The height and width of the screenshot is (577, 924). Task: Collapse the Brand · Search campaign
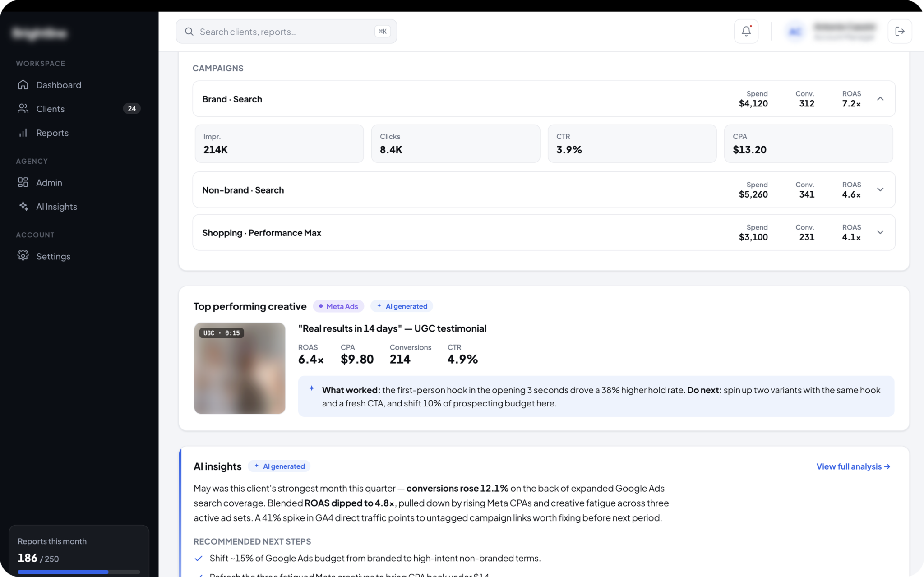tap(880, 99)
